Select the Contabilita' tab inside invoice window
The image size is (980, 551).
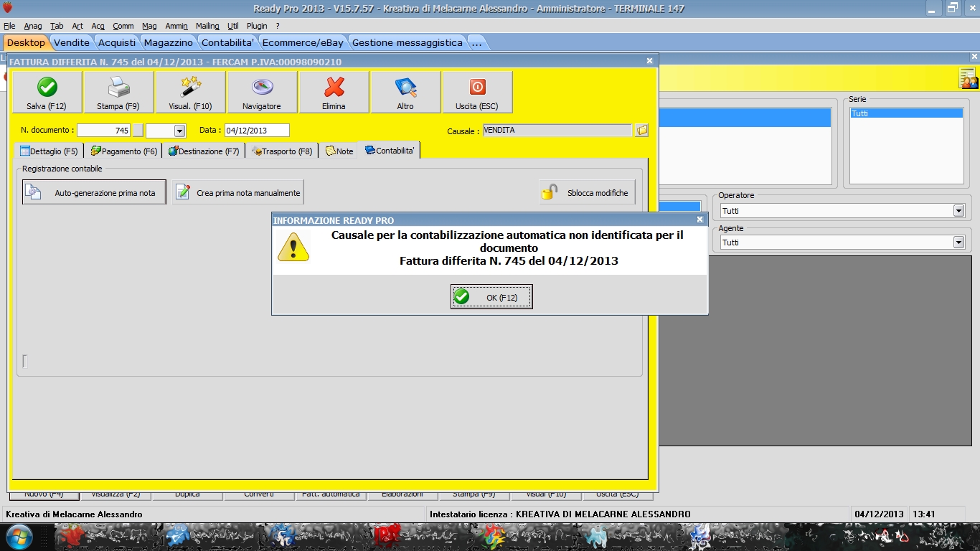coord(389,150)
